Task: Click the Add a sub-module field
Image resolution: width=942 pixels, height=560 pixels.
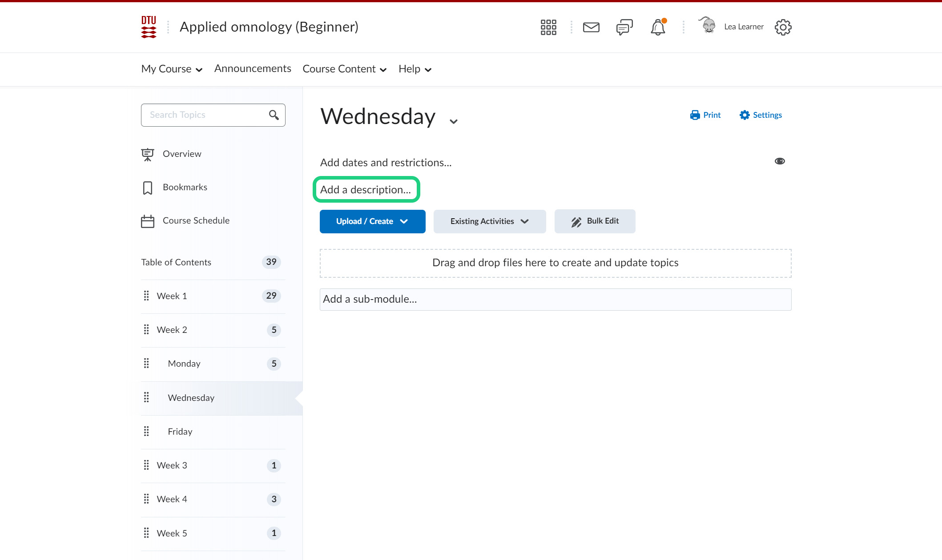Action: [555, 300]
